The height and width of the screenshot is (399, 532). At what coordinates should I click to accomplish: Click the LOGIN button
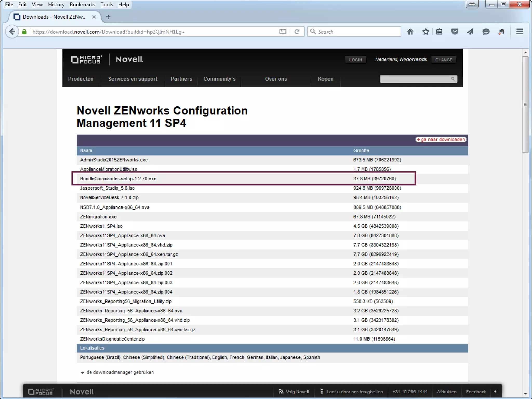click(x=355, y=60)
